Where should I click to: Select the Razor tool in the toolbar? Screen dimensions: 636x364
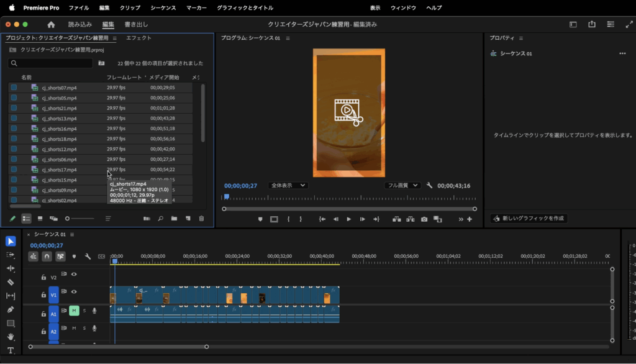(11, 282)
